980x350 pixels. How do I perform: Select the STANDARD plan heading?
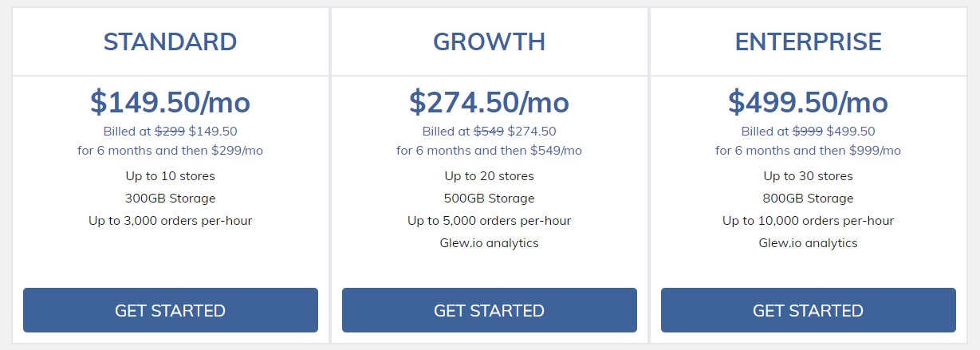[x=171, y=41]
